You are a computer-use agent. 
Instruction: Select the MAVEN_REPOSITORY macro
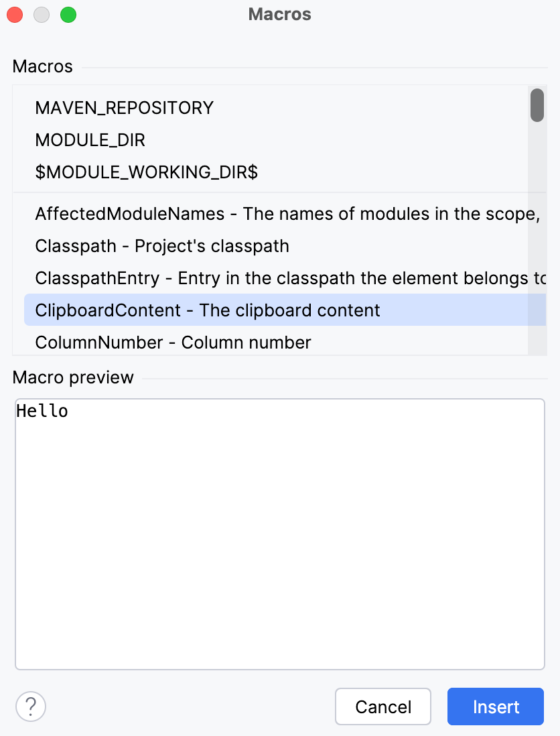[x=125, y=107]
